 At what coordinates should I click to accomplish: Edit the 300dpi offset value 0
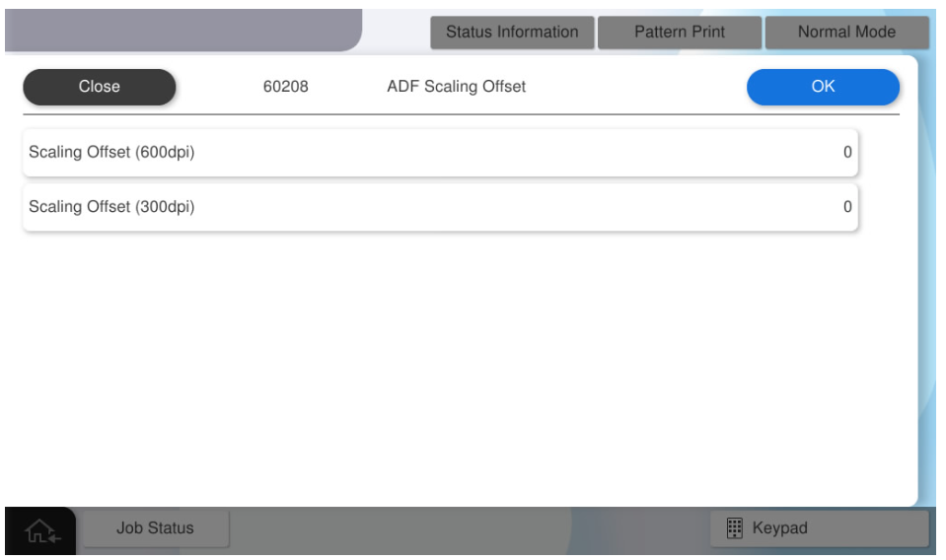coord(846,207)
